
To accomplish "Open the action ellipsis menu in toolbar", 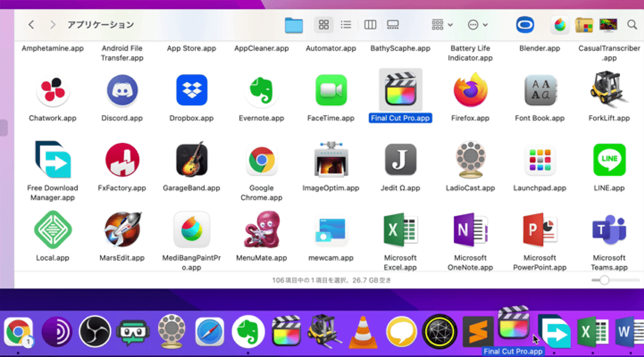I will (x=478, y=24).
